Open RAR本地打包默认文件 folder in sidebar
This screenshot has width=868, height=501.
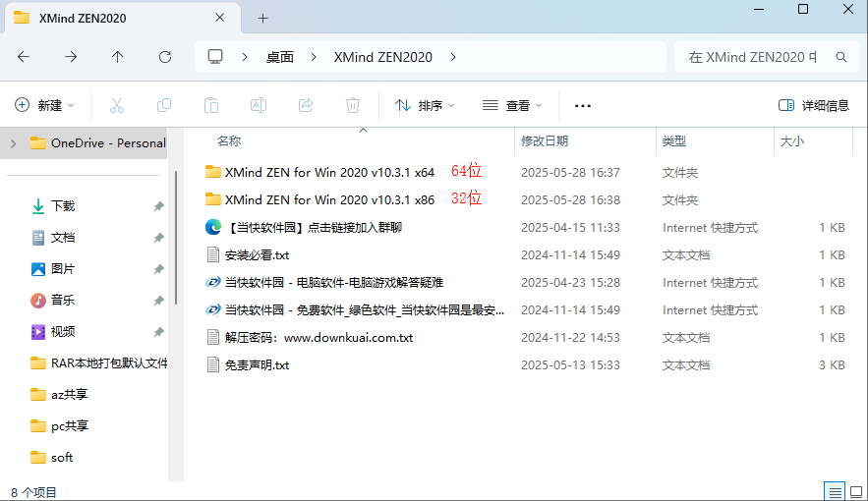pyautogui.click(x=109, y=363)
